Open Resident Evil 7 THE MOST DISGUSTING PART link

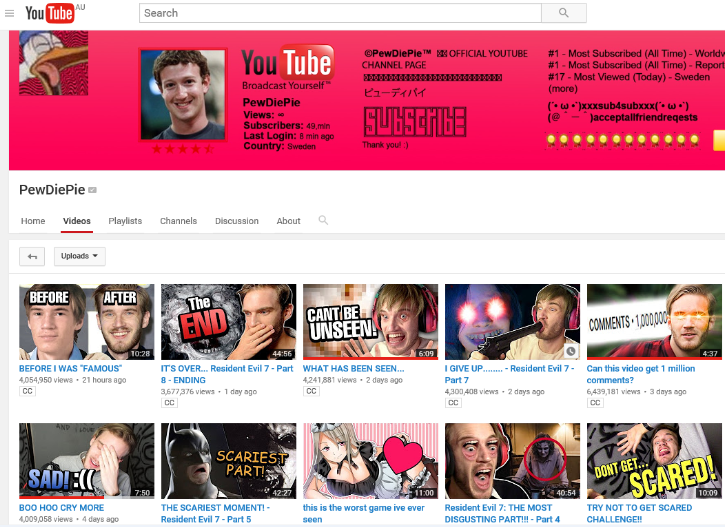tap(502, 513)
